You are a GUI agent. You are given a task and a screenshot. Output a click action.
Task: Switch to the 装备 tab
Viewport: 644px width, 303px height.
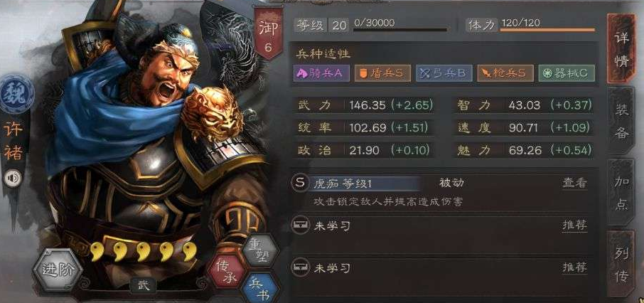[x=621, y=121]
